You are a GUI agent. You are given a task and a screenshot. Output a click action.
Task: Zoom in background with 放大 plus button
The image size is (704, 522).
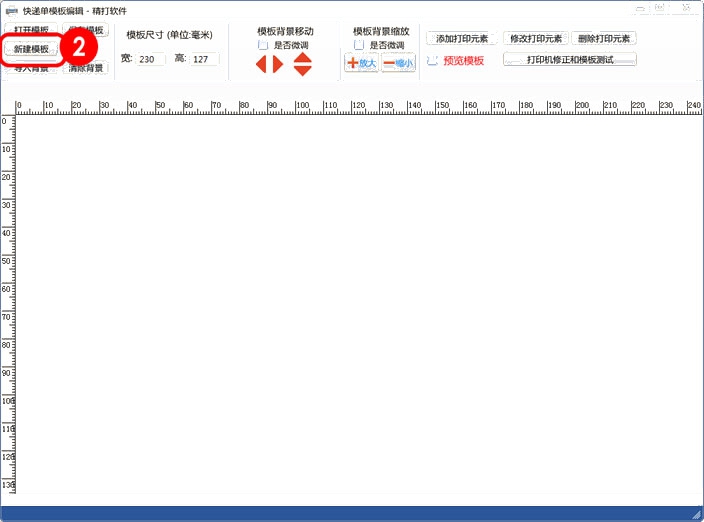[x=361, y=63]
